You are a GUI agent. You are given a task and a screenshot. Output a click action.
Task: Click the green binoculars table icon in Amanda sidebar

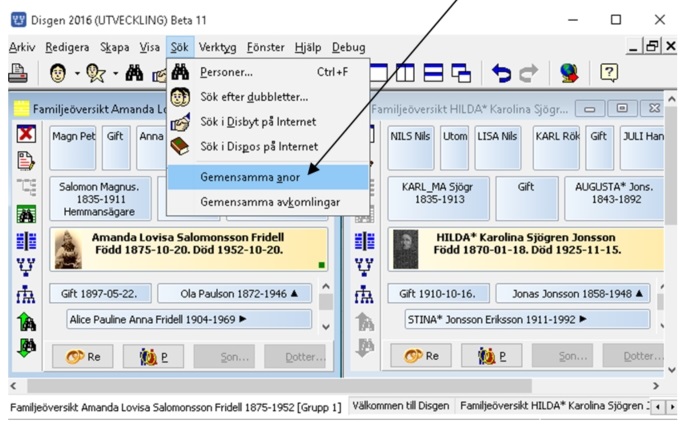click(26, 215)
